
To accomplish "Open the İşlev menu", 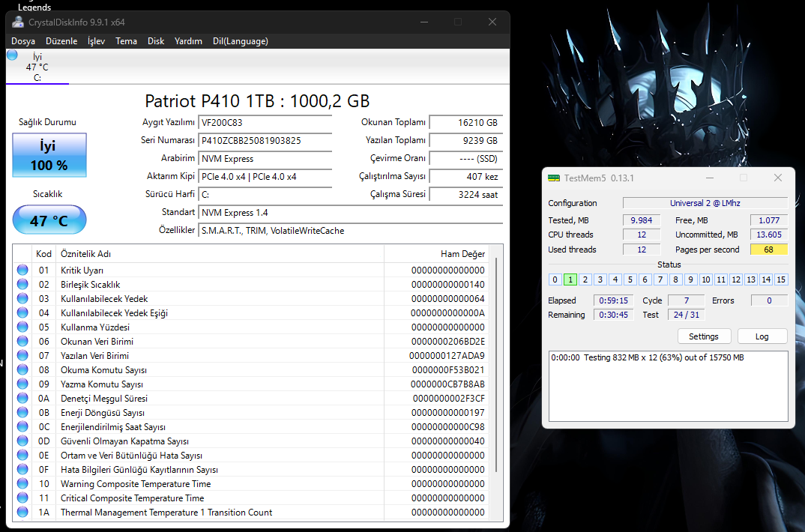I will point(96,41).
